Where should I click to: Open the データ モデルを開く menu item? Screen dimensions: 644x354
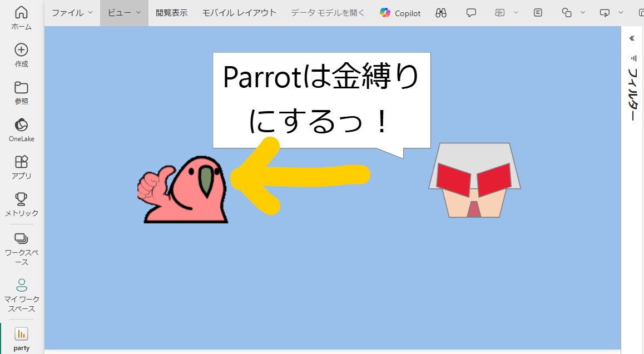(x=327, y=12)
